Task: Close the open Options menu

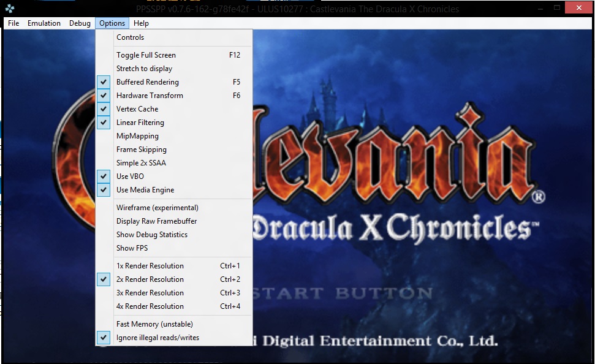Action: click(x=112, y=23)
